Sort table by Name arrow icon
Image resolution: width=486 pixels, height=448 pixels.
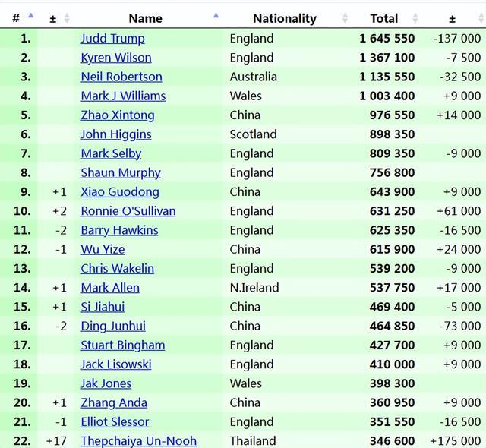(x=216, y=17)
